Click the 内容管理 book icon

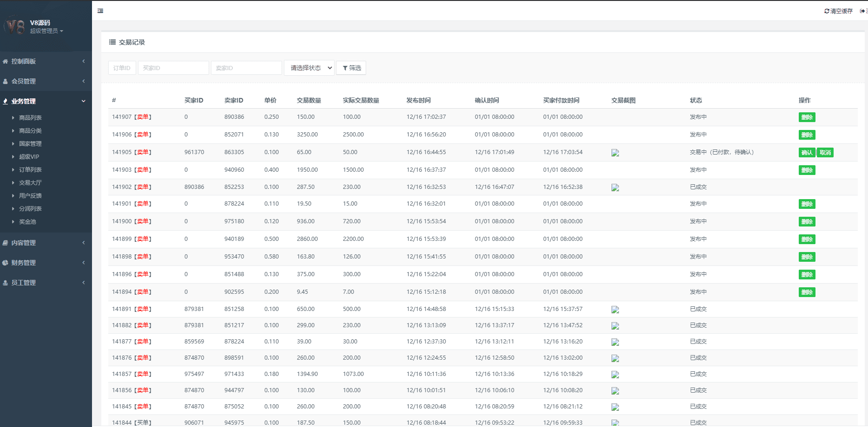pos(6,243)
